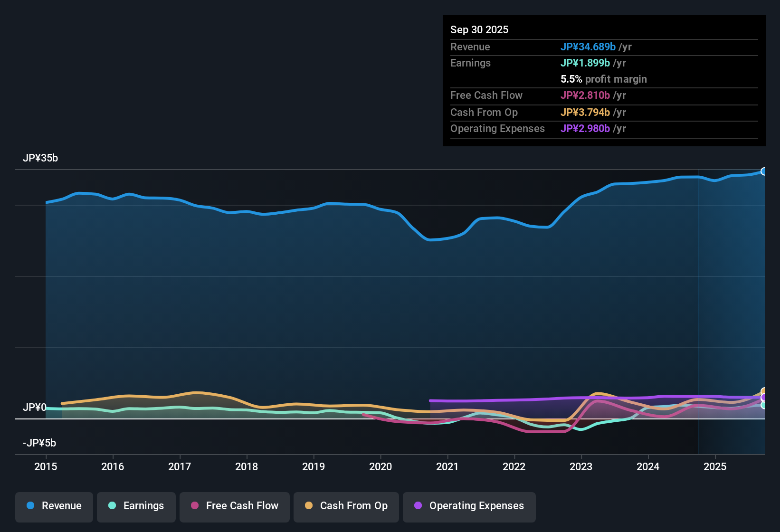Select the 2020 year label on the axis
The height and width of the screenshot is (532, 780).
(380, 467)
